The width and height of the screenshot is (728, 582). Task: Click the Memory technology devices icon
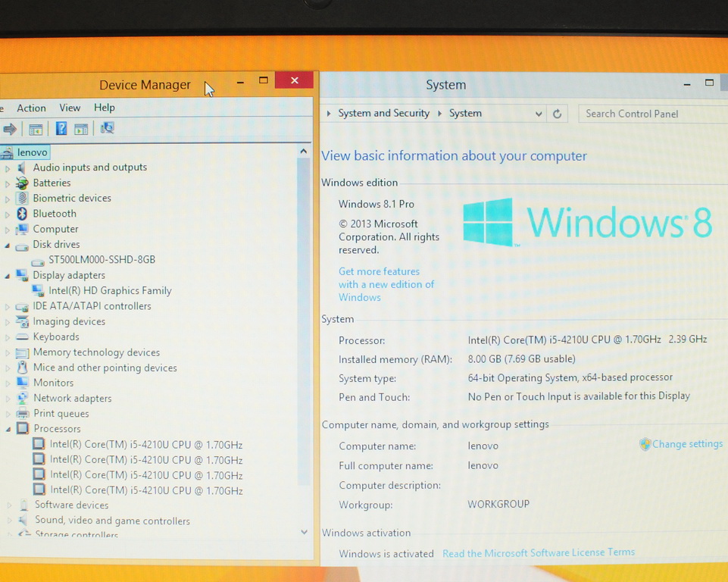click(22, 353)
